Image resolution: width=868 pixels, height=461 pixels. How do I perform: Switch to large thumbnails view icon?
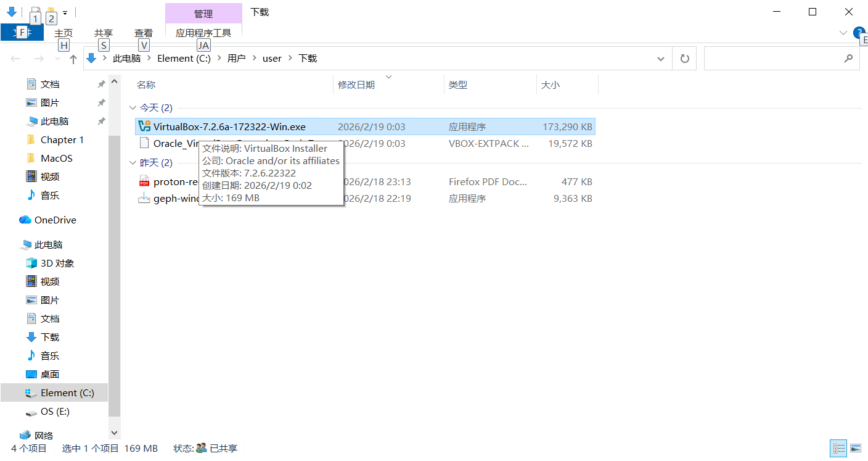tap(856, 448)
